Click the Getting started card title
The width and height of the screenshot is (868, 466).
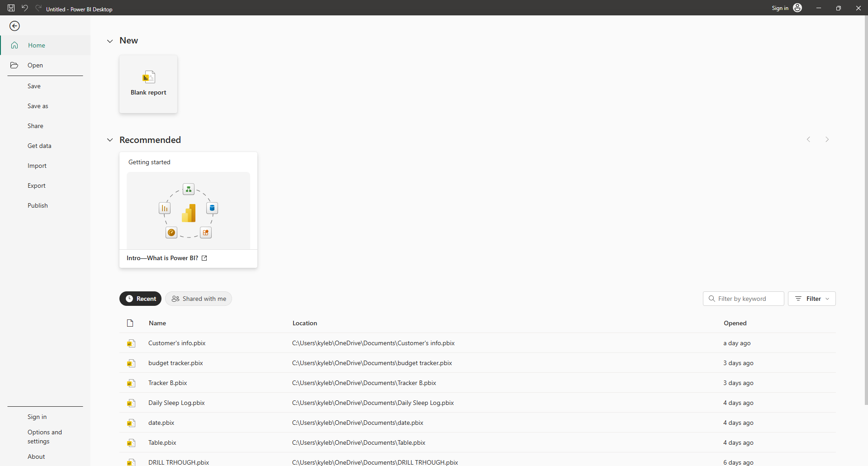click(x=149, y=162)
